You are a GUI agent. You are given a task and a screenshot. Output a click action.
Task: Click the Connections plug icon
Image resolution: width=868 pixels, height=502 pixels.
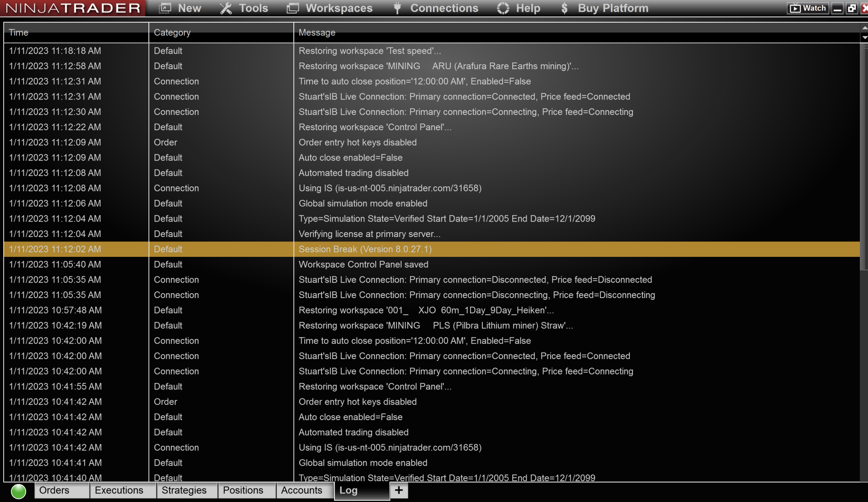click(x=397, y=8)
